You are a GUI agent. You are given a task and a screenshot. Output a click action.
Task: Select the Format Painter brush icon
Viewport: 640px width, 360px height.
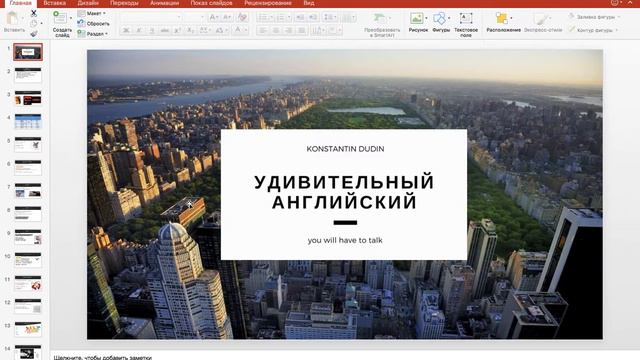34,33
